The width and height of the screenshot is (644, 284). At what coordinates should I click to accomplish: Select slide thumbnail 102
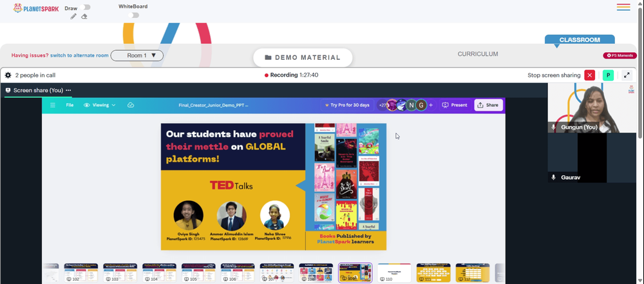81,272
